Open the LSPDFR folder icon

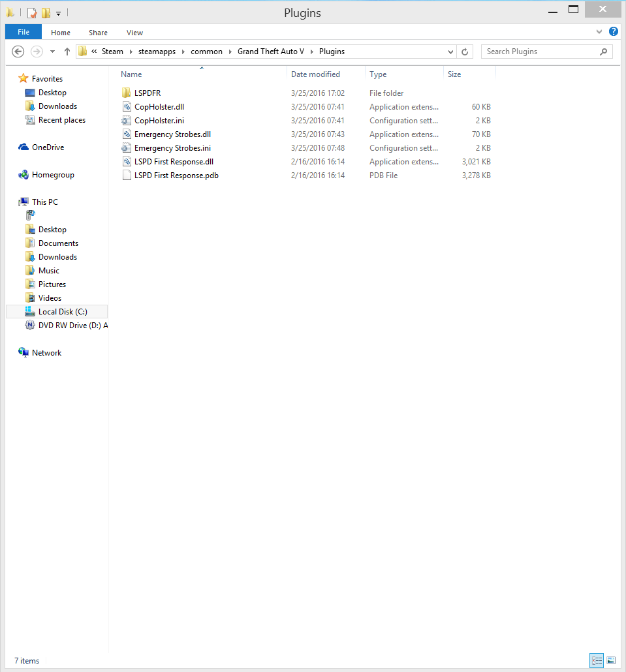coord(126,93)
